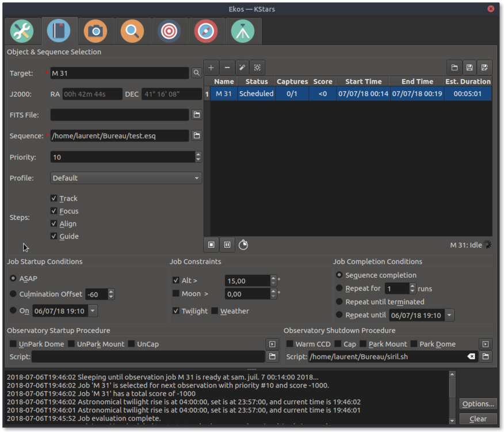Edit the M 31 job using the pencil icon
The width and height of the screenshot is (504, 432).
pos(242,67)
